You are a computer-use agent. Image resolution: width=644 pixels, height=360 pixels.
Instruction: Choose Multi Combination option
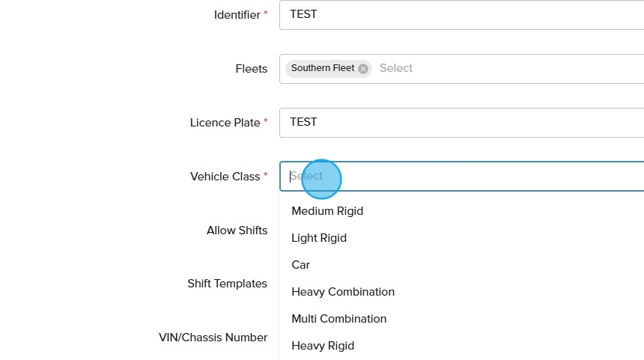click(x=339, y=319)
